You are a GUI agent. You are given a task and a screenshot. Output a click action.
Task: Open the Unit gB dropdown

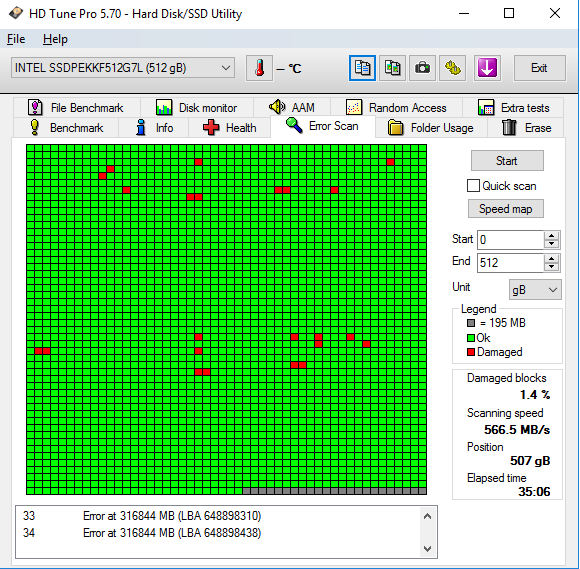pyautogui.click(x=553, y=290)
